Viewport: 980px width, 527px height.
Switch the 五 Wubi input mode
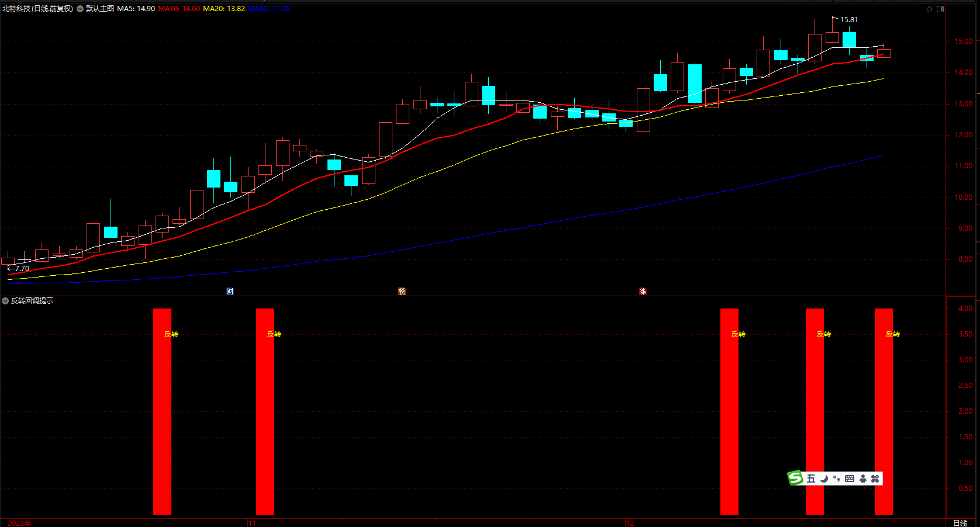point(811,479)
